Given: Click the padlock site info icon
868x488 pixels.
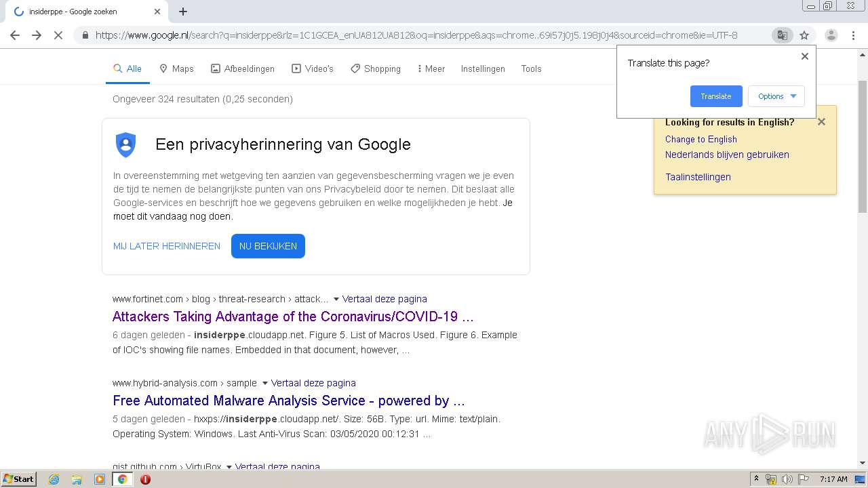Looking at the screenshot, I should tap(85, 35).
